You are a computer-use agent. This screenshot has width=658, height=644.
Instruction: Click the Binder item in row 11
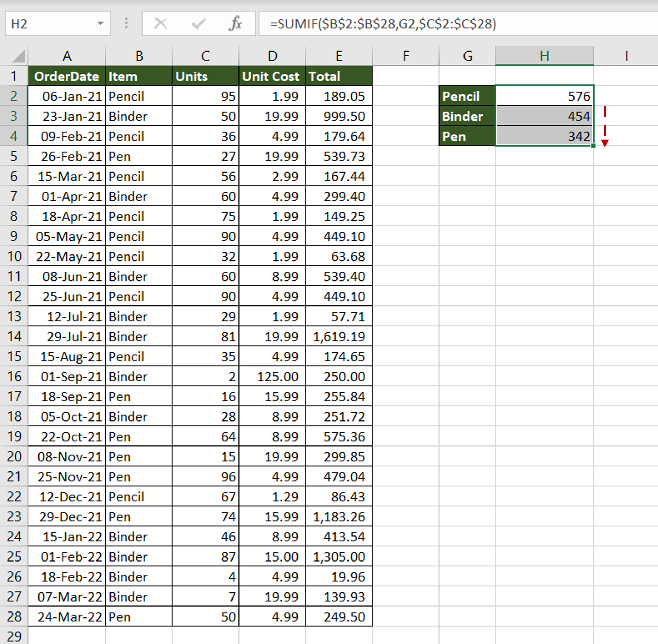(139, 276)
